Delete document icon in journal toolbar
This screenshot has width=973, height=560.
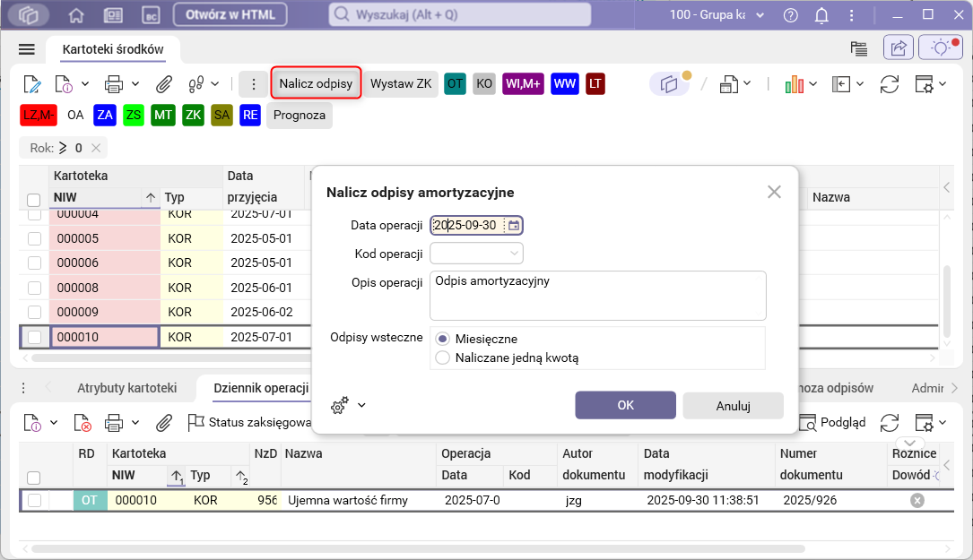point(83,423)
